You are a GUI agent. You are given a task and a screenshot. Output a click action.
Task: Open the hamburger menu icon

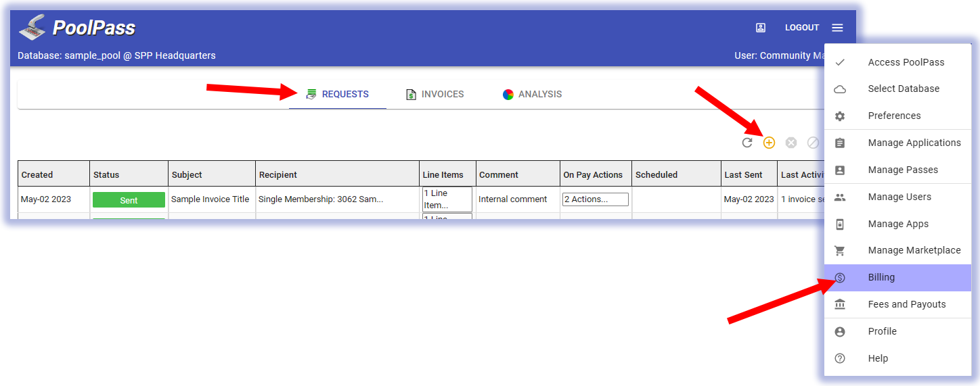[837, 28]
